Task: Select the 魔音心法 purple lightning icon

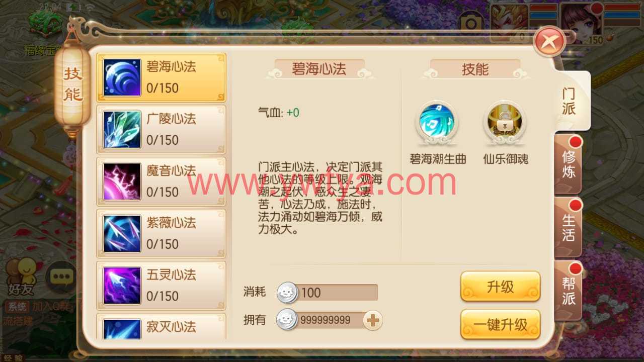Action: (x=122, y=182)
